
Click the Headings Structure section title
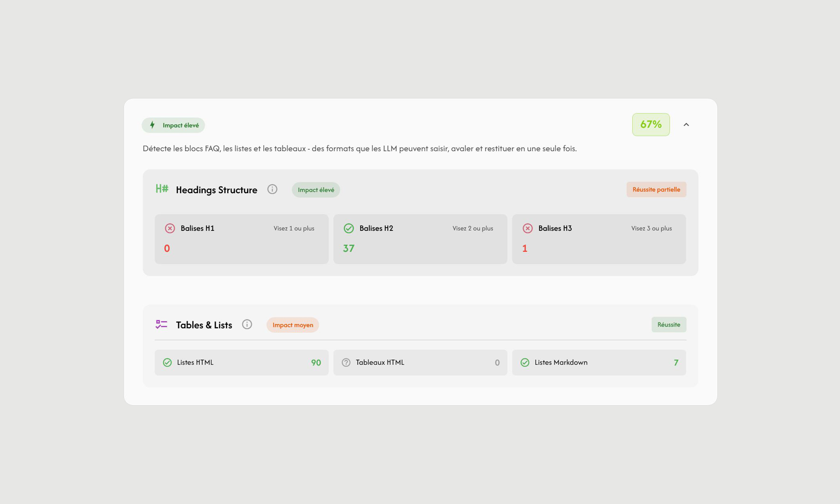pyautogui.click(x=217, y=190)
